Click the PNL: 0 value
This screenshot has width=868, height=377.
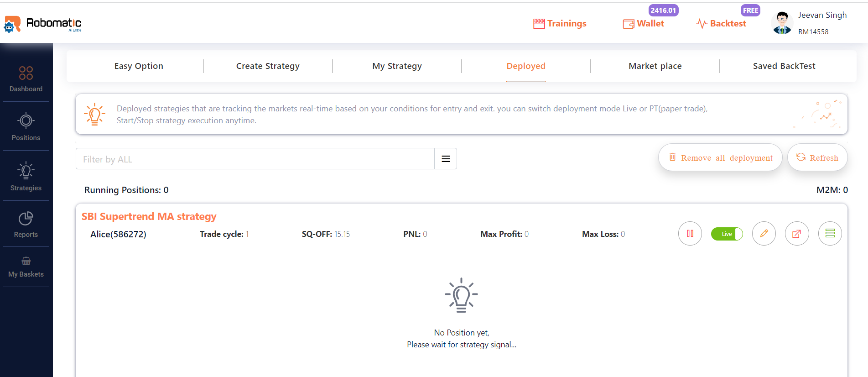point(415,234)
